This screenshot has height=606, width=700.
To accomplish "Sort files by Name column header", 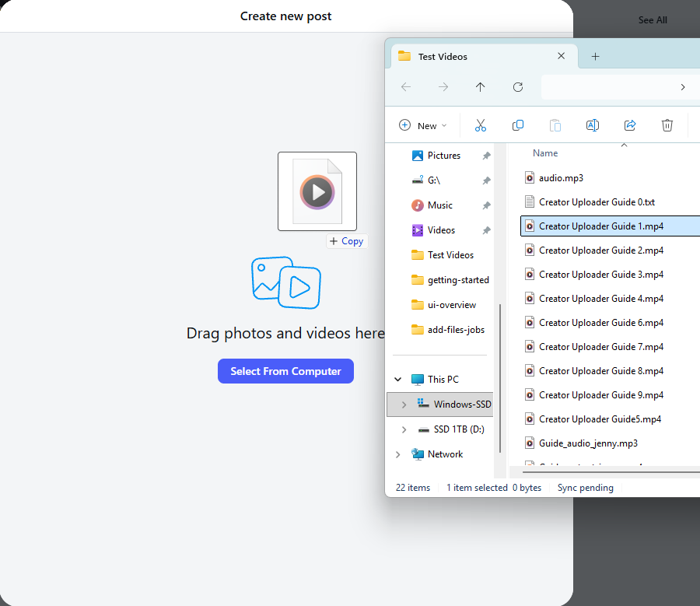I will pos(545,153).
